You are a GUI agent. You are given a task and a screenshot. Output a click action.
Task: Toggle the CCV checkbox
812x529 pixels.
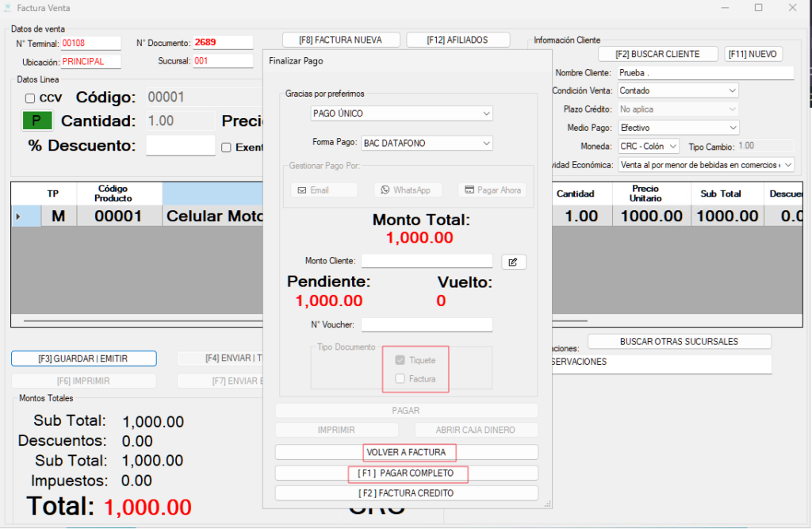click(30, 98)
